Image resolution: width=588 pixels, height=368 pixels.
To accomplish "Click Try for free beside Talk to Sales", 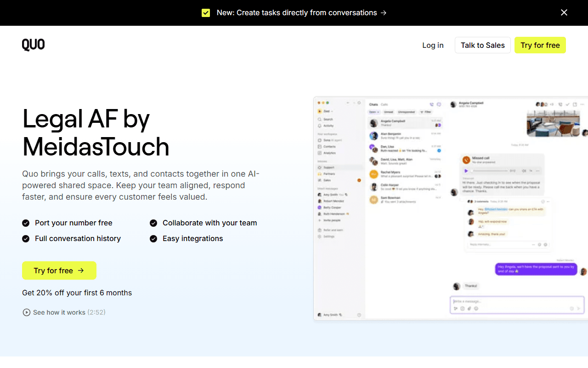I will tap(540, 45).
